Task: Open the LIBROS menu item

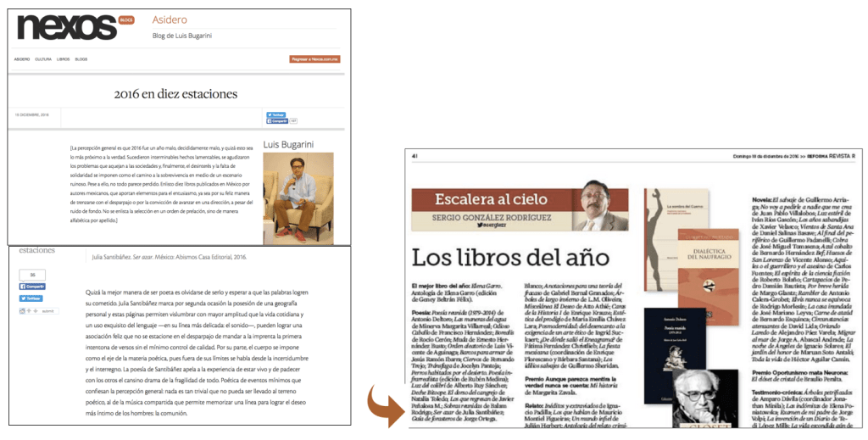Action: 64,59
